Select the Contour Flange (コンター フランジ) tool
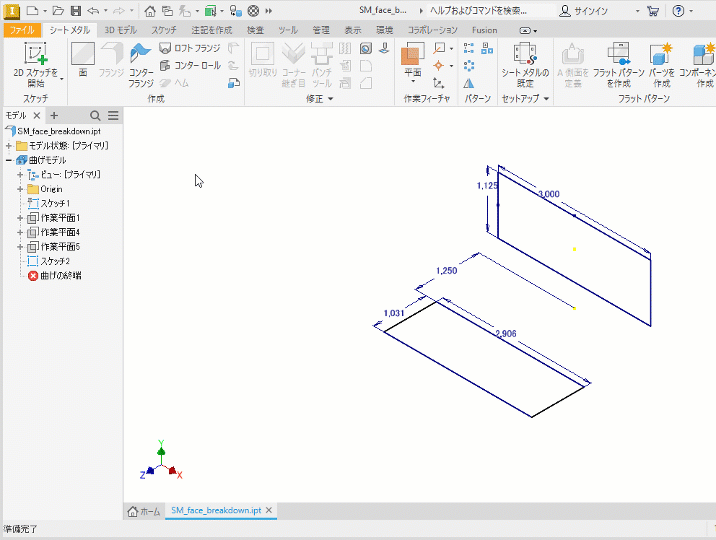This screenshot has height=540, width=716. coord(141,64)
